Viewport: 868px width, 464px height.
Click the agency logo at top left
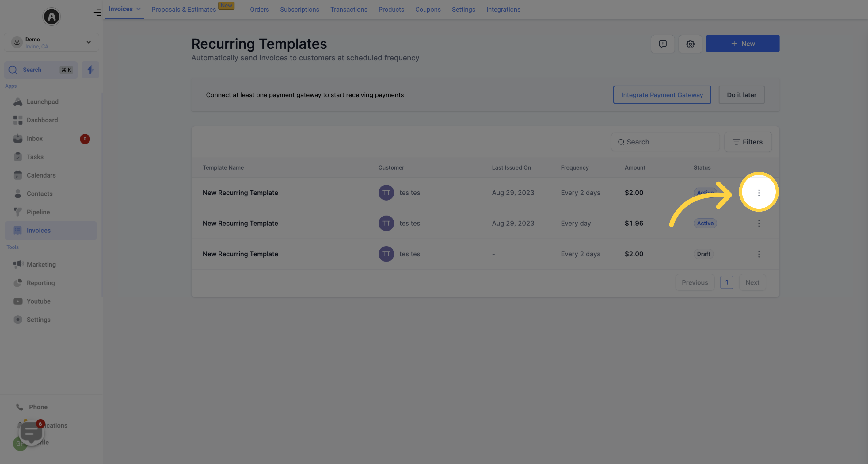[51, 16]
